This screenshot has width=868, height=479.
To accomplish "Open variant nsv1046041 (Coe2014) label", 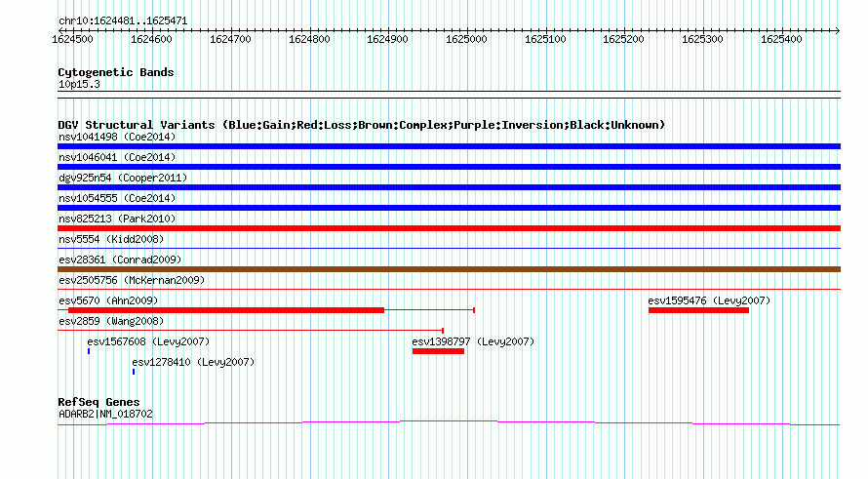I will click(117, 157).
